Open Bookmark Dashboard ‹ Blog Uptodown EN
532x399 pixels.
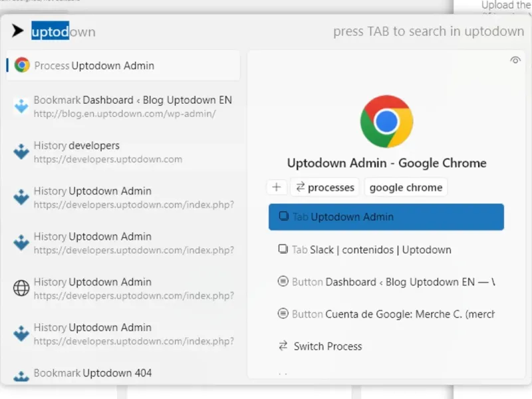point(123,106)
